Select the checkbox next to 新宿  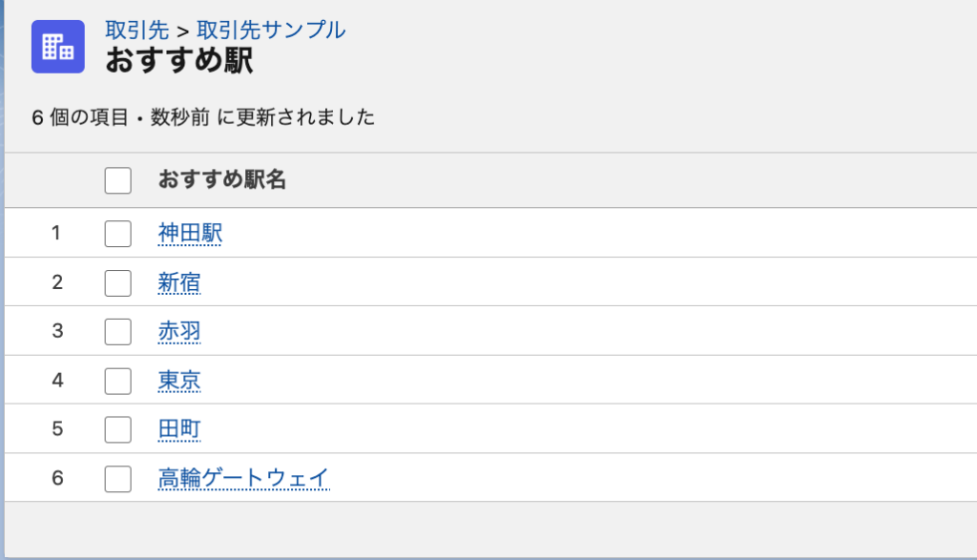(x=117, y=282)
